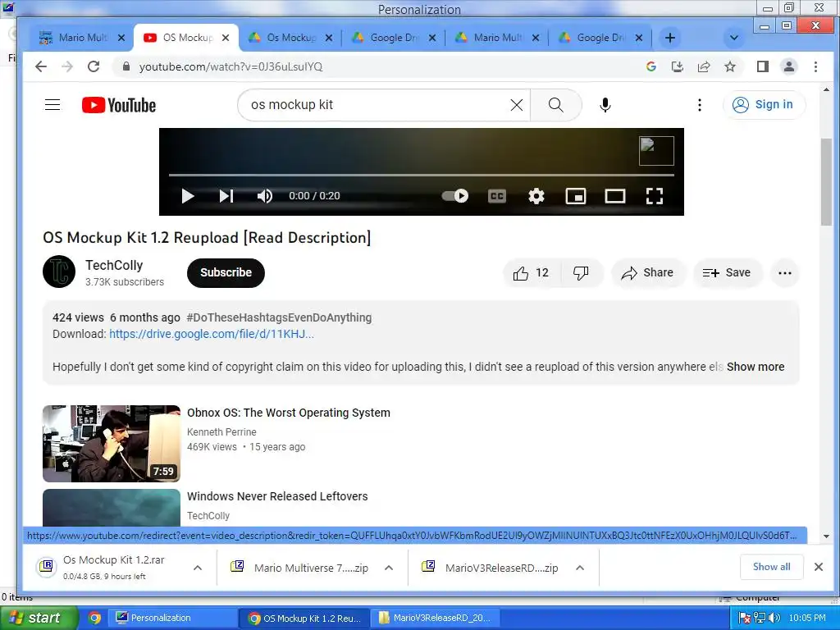Mute the video volume speaker
The image size is (840, 630).
point(265,196)
